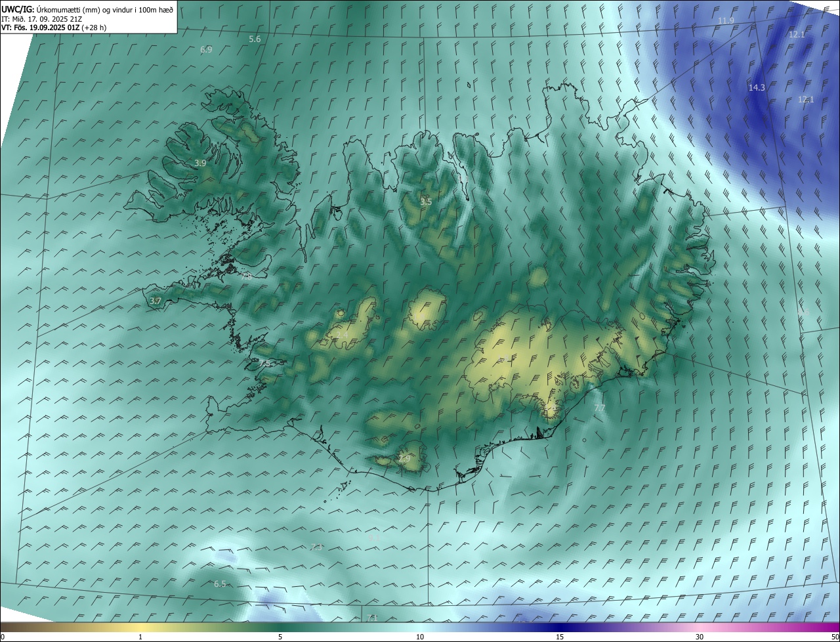Click the 3.7 value on the western peninsula
The height and width of the screenshot is (642, 840).
[x=156, y=301]
